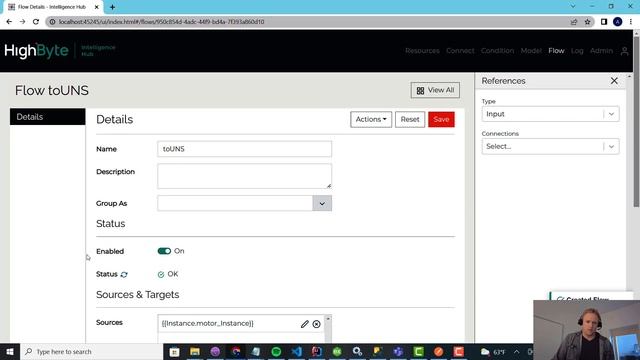The height and width of the screenshot is (360, 640).
Task: Close the Flow Details browser tab
Action: tap(97, 7)
